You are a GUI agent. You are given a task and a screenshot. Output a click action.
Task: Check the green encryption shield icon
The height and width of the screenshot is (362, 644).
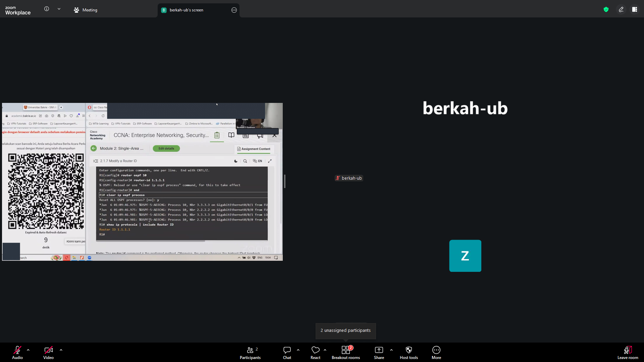pos(606,9)
